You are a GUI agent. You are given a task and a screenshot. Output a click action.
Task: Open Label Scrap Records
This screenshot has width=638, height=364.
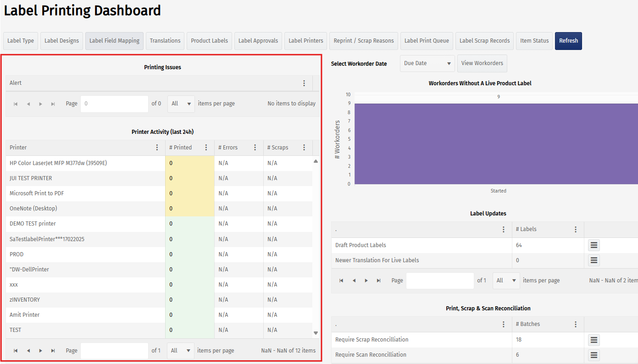point(485,41)
